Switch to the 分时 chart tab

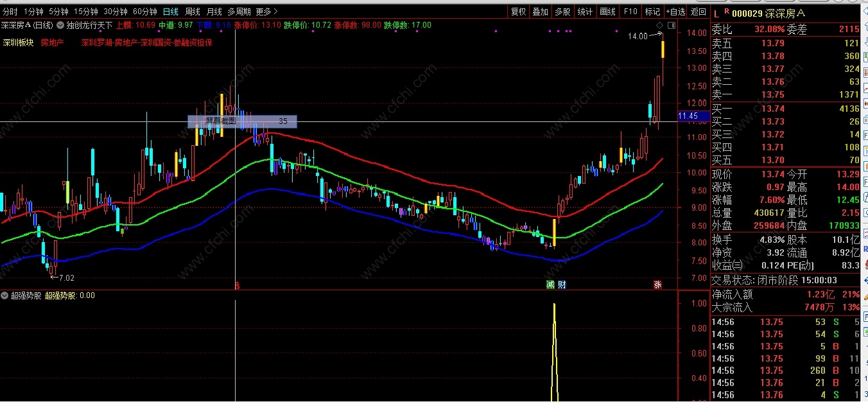pos(10,12)
